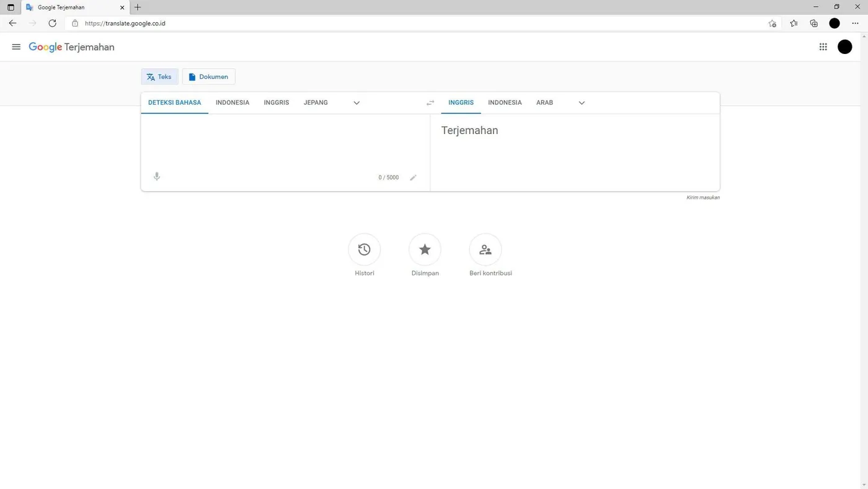Image resolution: width=868 pixels, height=489 pixels.
Task: Click the Terjemahan output placeholder
Action: [x=469, y=130]
